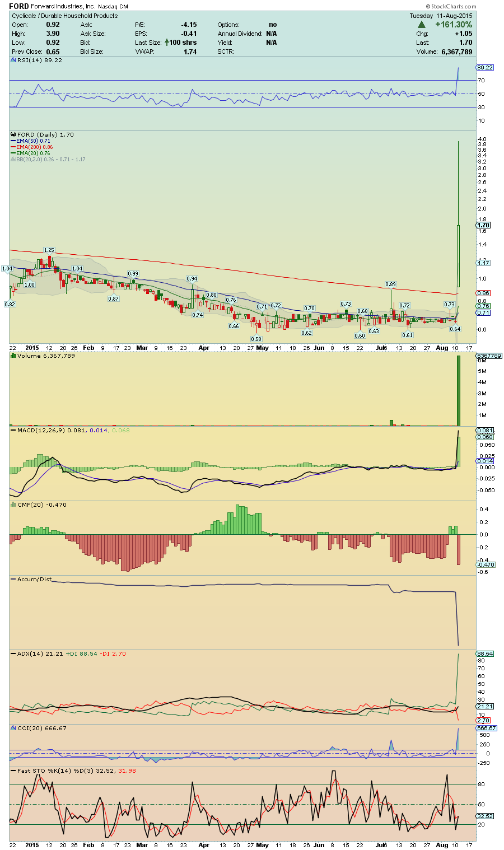Image resolution: width=504 pixels, height=850 pixels.
Task: Click the RSI(14) 89.22 panel label
Action: [x=40, y=60]
